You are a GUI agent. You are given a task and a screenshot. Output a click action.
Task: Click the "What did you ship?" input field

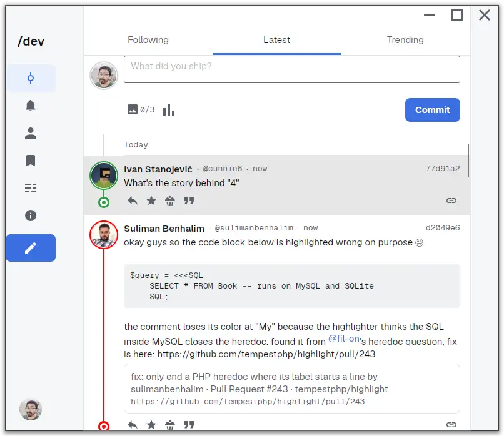[x=292, y=69]
